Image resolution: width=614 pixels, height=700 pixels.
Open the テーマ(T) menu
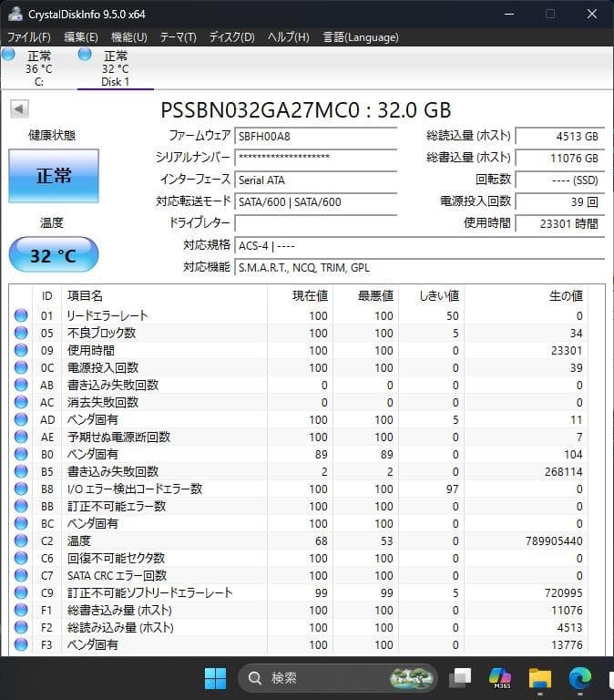[178, 37]
